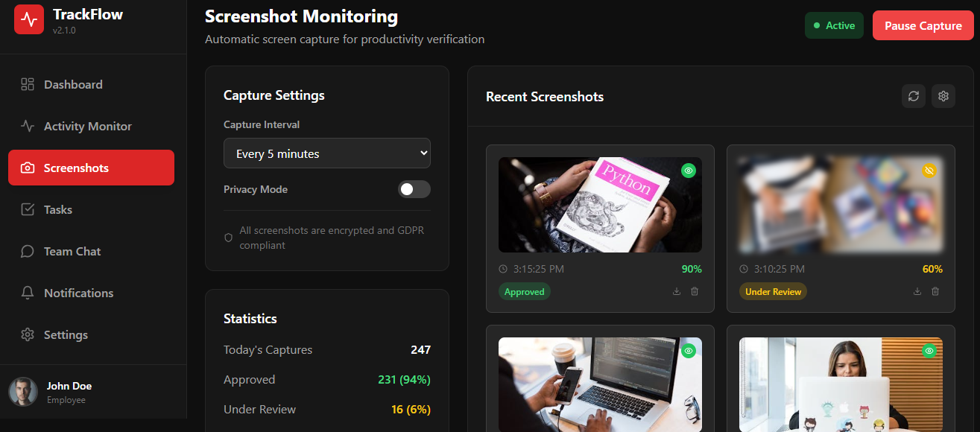Click the 3:10:25 PM timestamp
The height and width of the screenshot is (432, 980).
click(x=780, y=269)
